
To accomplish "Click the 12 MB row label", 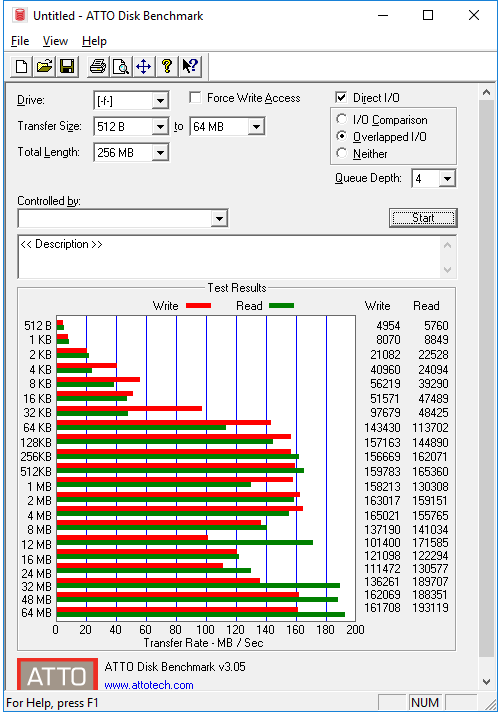I will click(36, 544).
